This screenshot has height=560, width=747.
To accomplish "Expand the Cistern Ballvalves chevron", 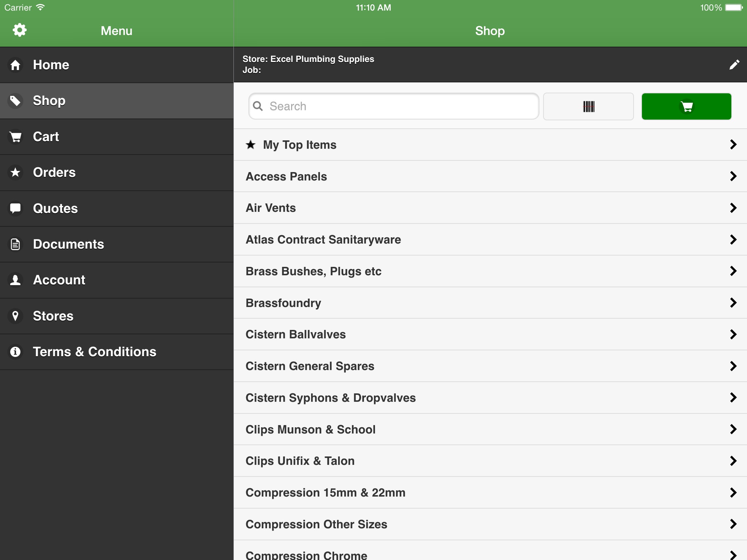I will 733,334.
